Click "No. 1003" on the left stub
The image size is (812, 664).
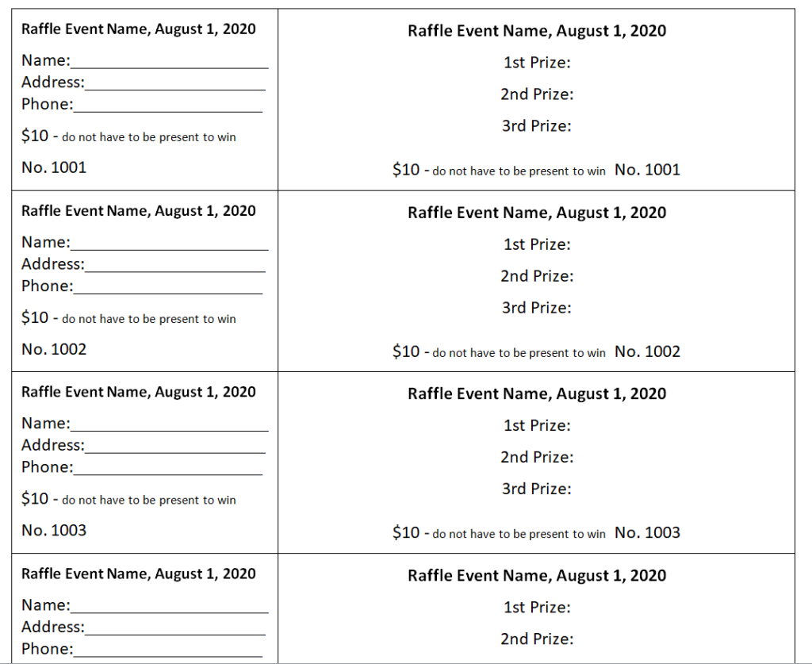54,530
